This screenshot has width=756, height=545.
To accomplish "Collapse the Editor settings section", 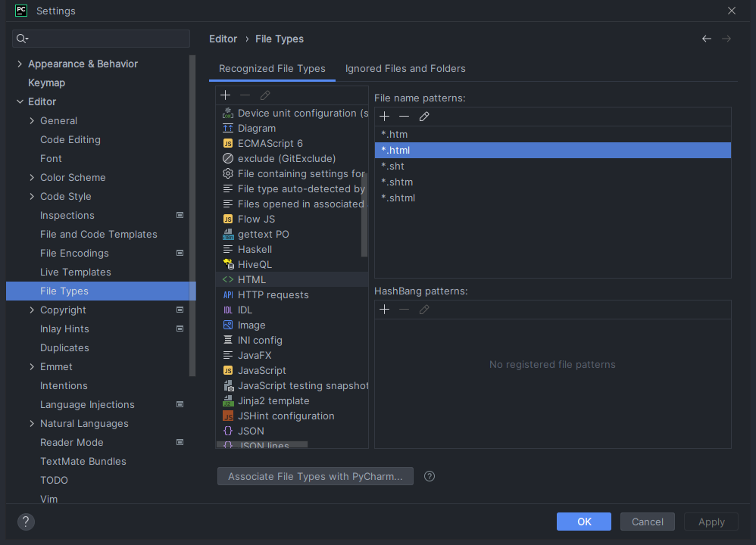I will (20, 101).
